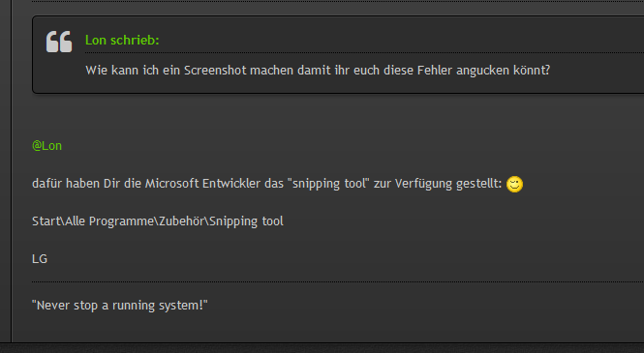
Task: Click 'Snipping tool' at the path end
Action: tap(246, 221)
